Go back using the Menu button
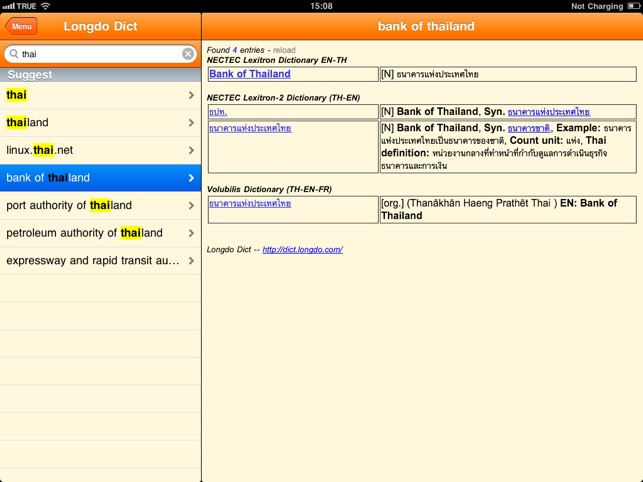The height and width of the screenshot is (482, 643). (21, 26)
